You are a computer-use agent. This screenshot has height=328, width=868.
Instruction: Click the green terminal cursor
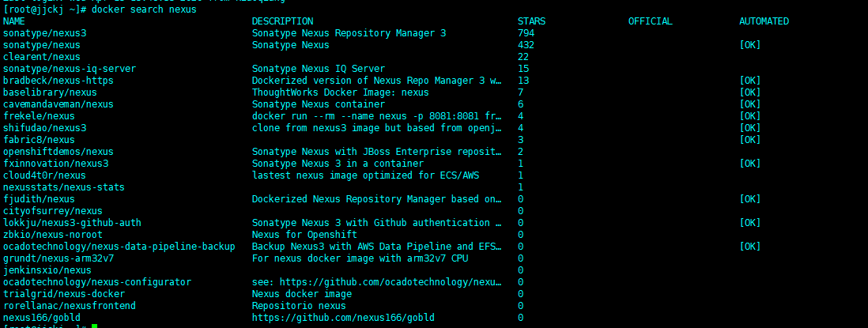[94, 326]
